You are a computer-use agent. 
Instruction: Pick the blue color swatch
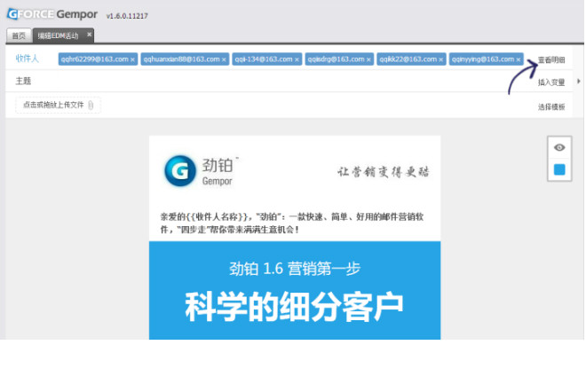559,170
